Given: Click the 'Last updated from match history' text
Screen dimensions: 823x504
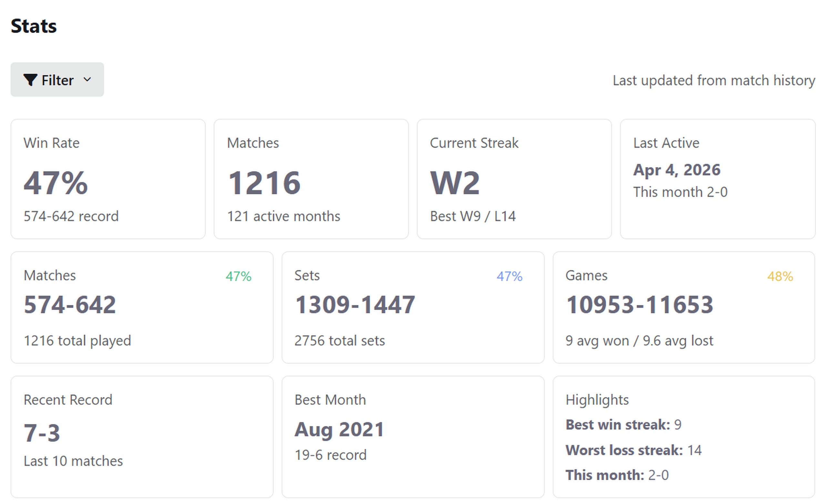Looking at the screenshot, I should pos(714,80).
